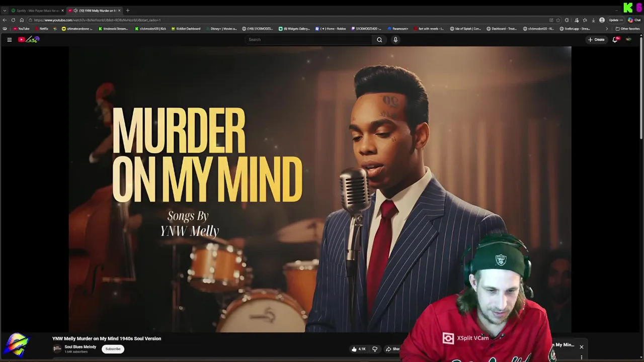The width and height of the screenshot is (644, 362).
Task: Open the playlist three-dot options menu
Action: point(582,357)
